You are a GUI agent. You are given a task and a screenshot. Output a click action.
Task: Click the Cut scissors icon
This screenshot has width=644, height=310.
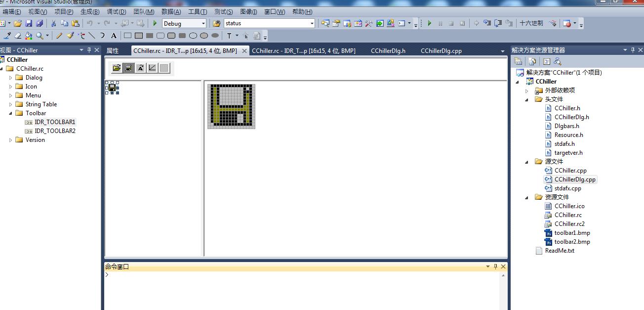click(x=53, y=23)
